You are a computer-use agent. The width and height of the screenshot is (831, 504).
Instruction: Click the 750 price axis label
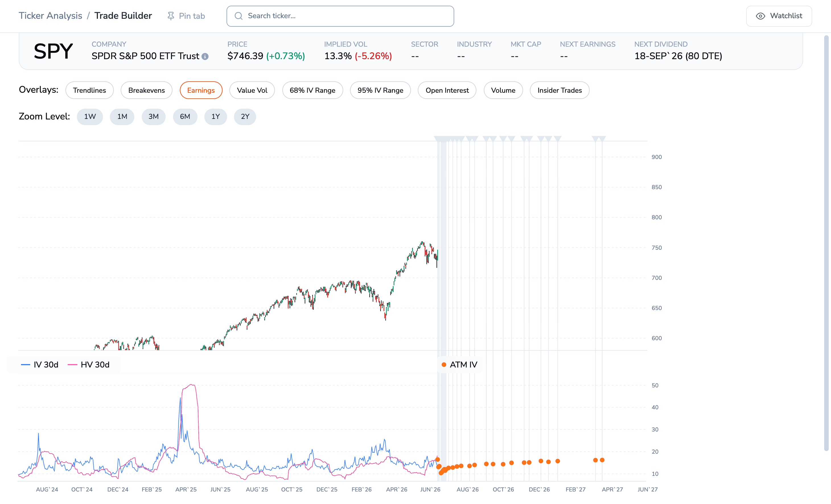[657, 247]
